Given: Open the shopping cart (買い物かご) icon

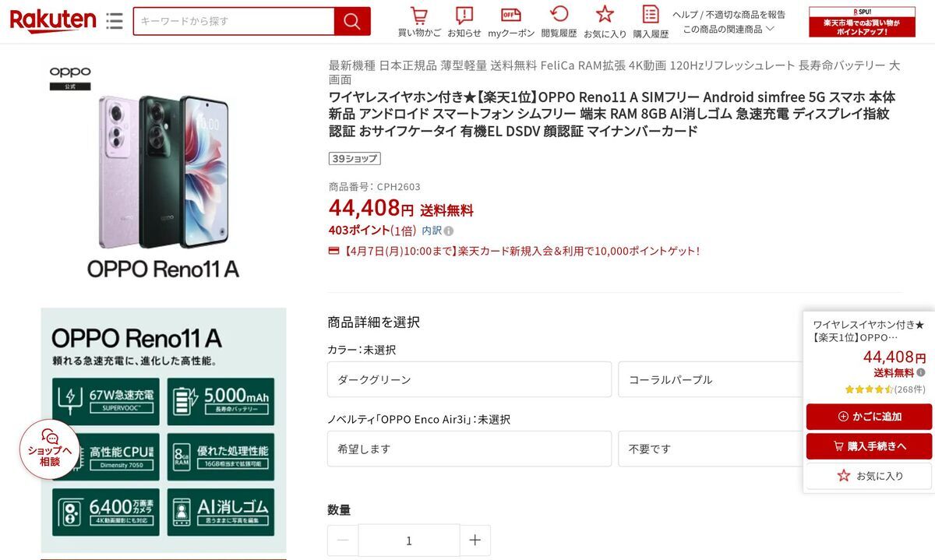Looking at the screenshot, I should point(419,16).
